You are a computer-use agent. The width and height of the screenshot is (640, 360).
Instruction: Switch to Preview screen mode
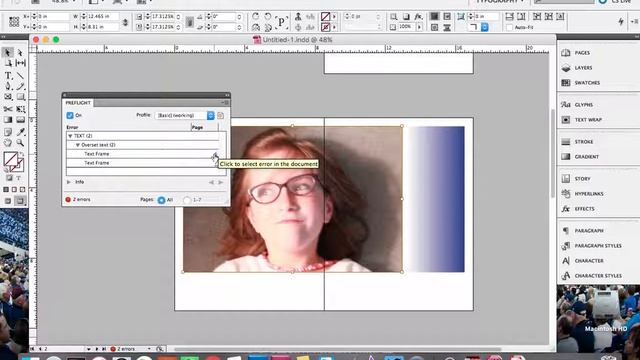[x=20, y=201]
